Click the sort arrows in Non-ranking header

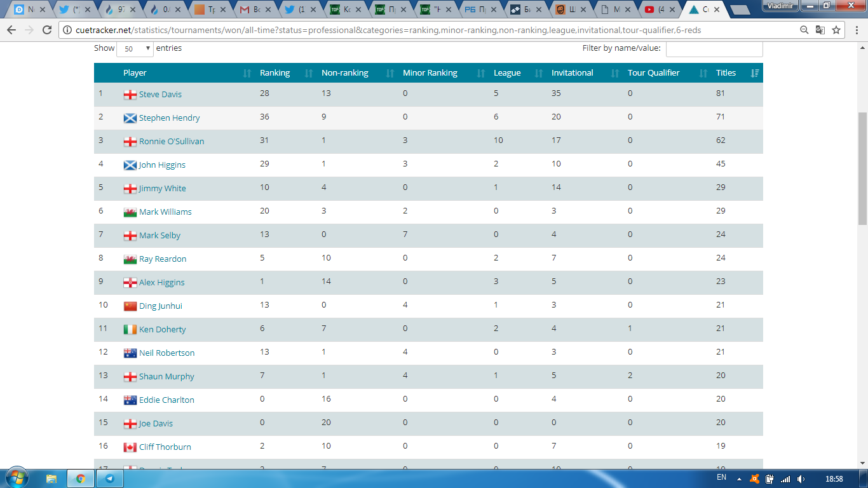click(x=390, y=73)
